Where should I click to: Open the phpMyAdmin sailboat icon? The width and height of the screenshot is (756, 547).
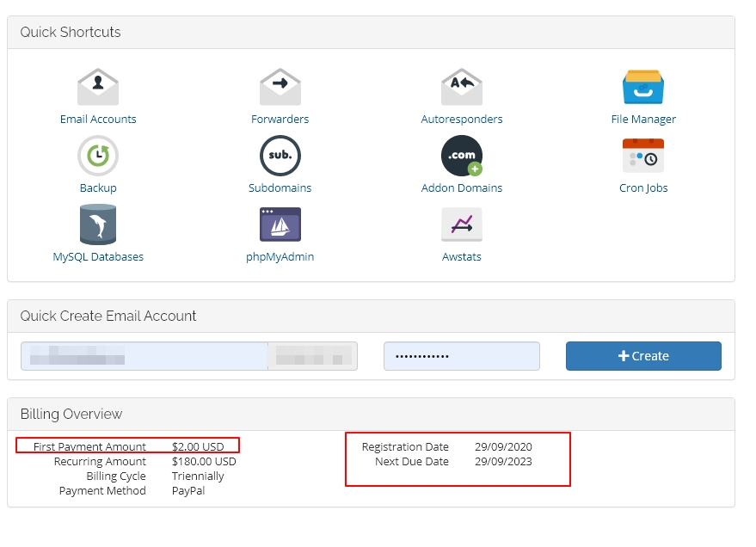pos(280,224)
